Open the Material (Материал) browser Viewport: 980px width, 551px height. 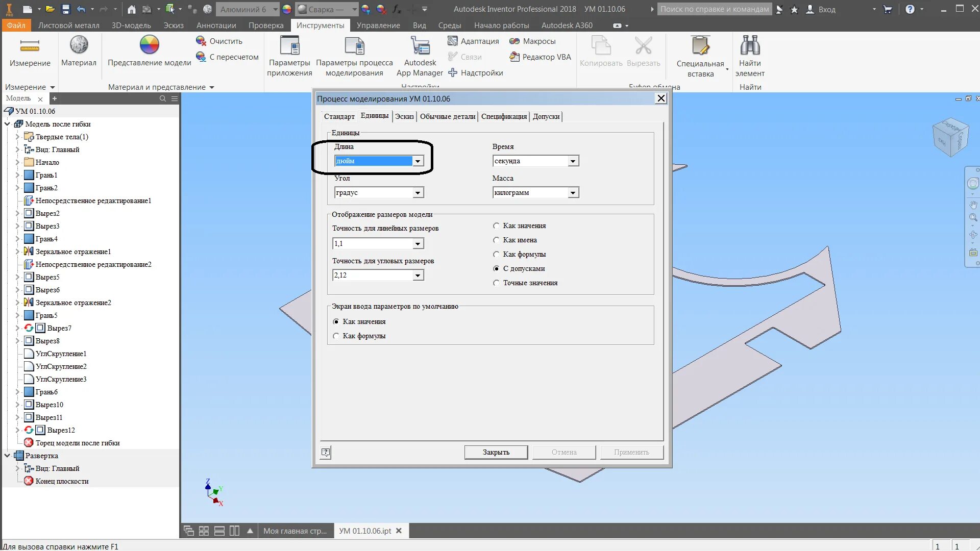[79, 52]
